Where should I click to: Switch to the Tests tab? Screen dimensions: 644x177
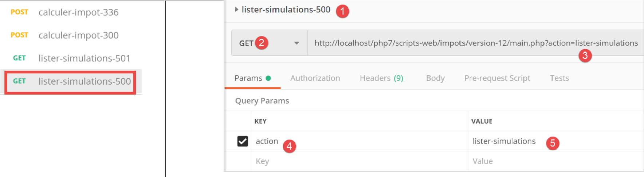point(559,78)
